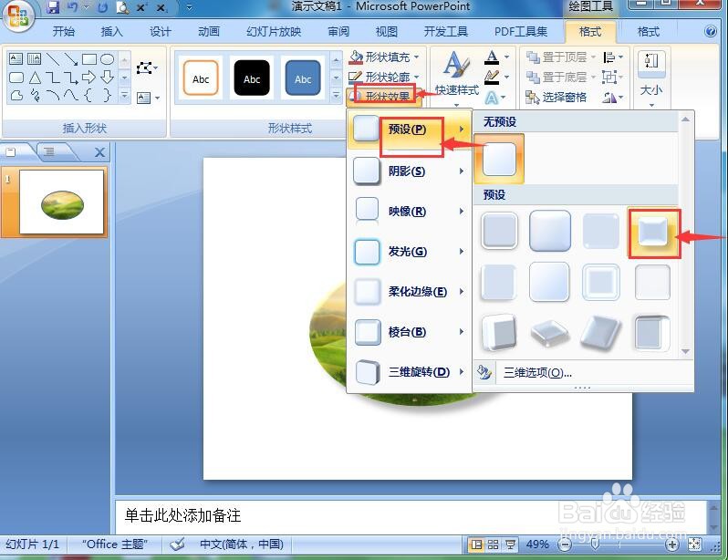
Task: Open 形状填充 shape fill dropdown
Action: coord(384,57)
